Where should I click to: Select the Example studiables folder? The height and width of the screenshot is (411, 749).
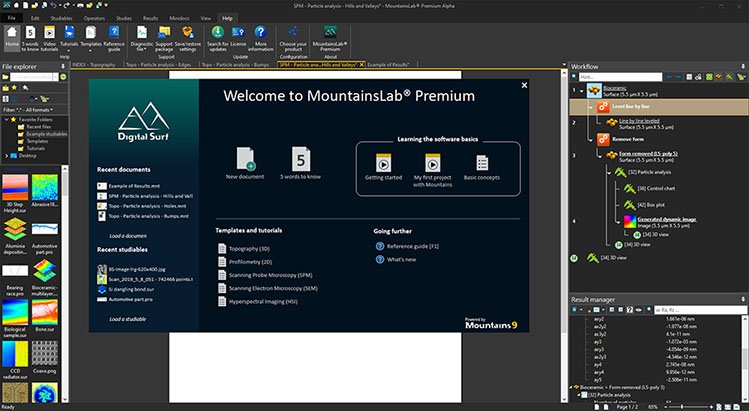47,134
